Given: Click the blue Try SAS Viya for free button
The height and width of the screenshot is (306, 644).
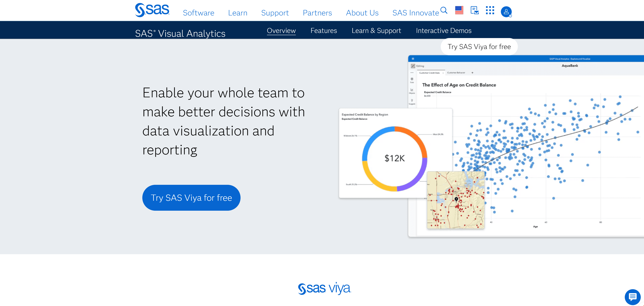Looking at the screenshot, I should point(191,198).
